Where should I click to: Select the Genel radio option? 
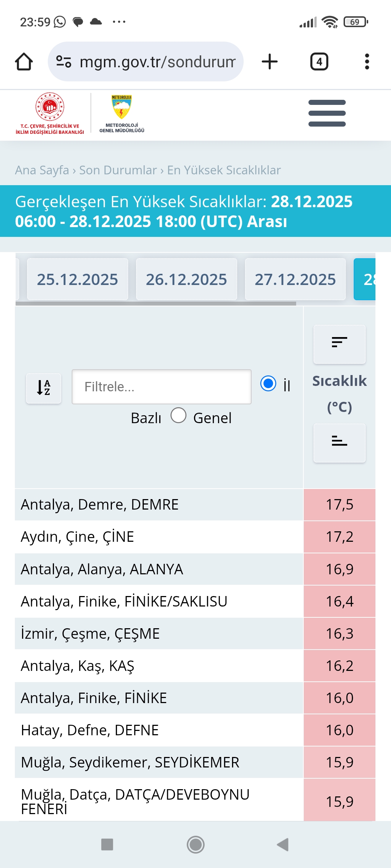[x=178, y=416]
